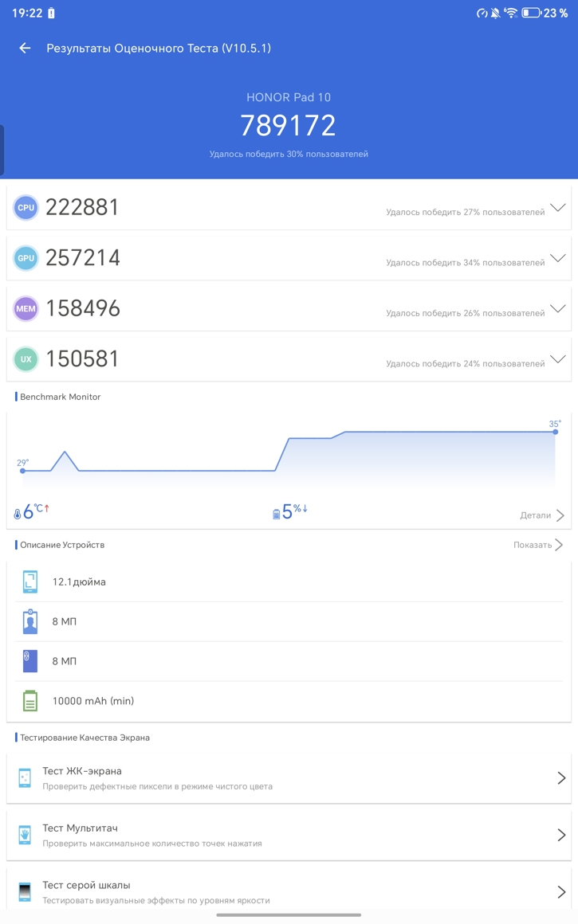Open benchmark monitor Детали link
This screenshot has height=924, width=578.
coord(542,515)
